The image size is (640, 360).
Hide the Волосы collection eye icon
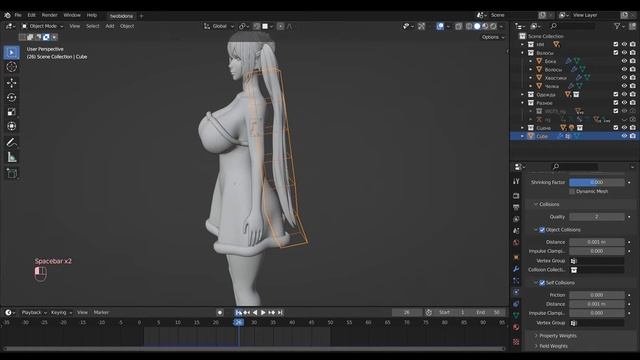click(624, 53)
